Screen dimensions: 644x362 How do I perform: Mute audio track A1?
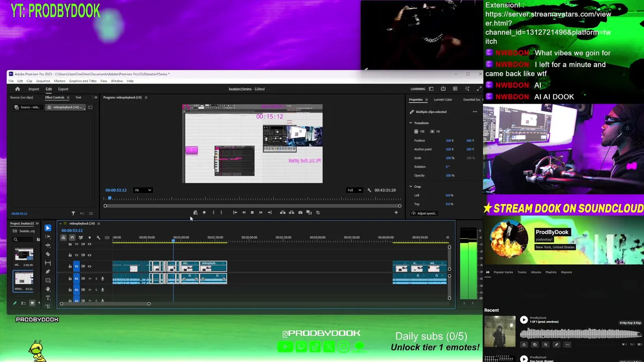tap(90, 279)
